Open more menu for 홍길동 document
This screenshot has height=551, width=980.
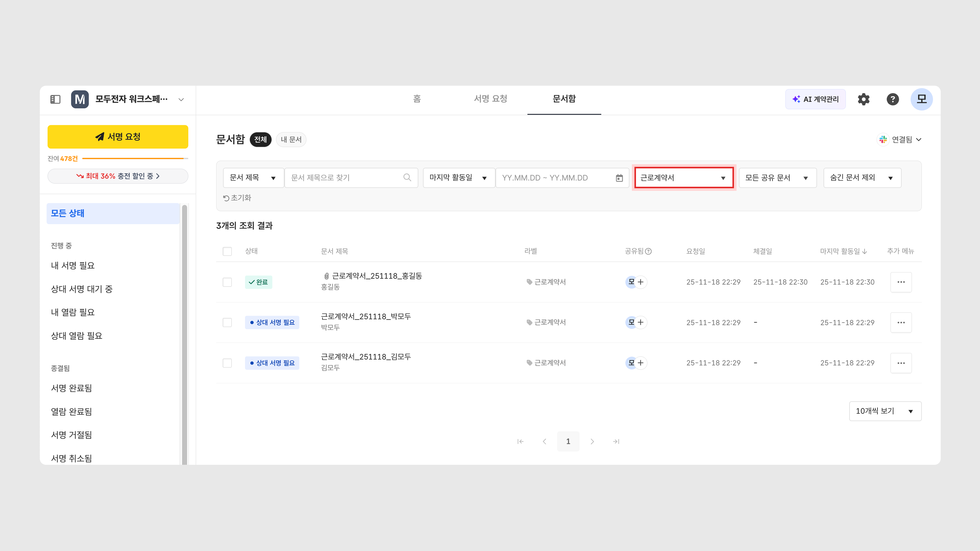[901, 282]
